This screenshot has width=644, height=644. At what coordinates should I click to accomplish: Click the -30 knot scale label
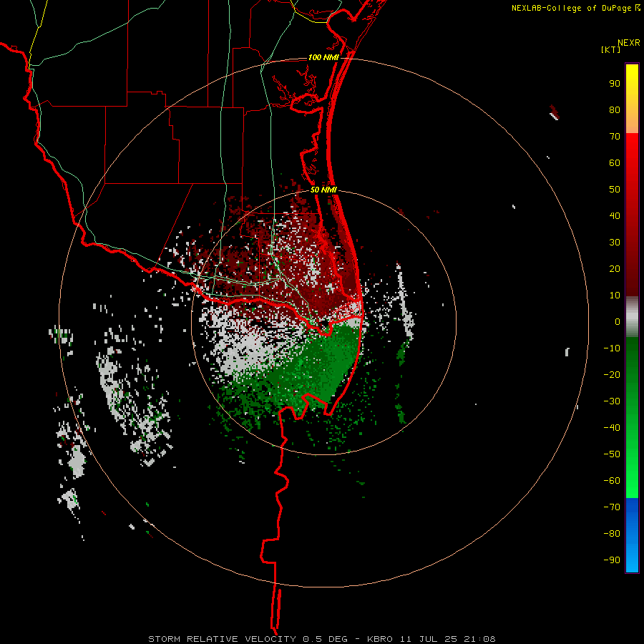612,401
